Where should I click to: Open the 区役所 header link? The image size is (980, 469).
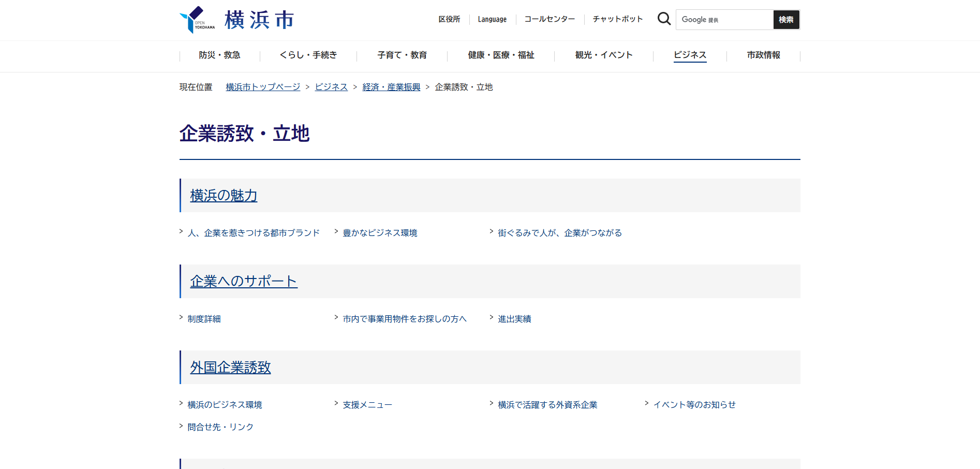pyautogui.click(x=449, y=19)
